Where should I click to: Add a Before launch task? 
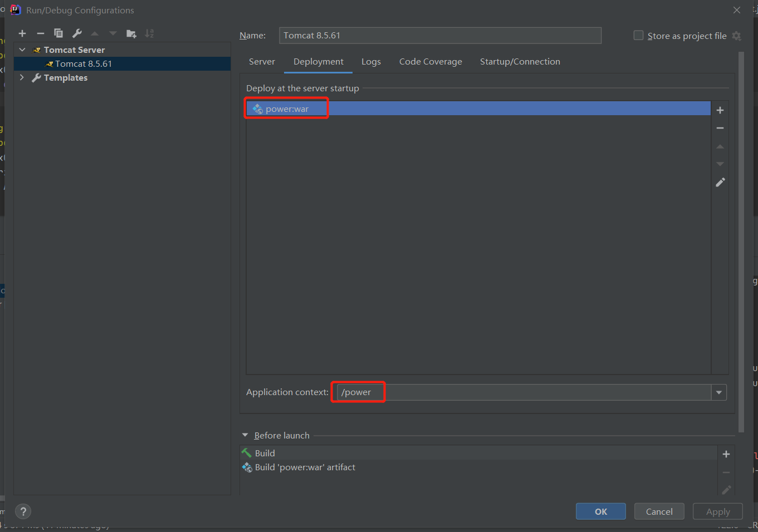[x=726, y=454]
